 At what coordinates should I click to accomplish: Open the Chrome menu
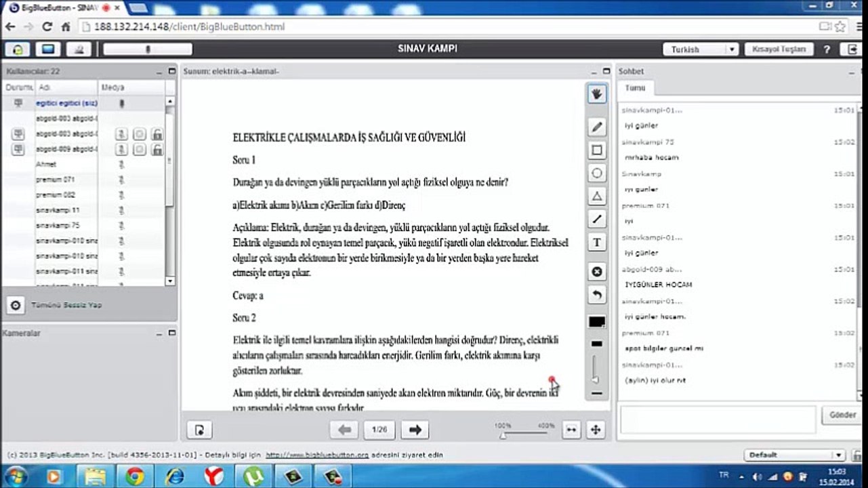click(858, 27)
